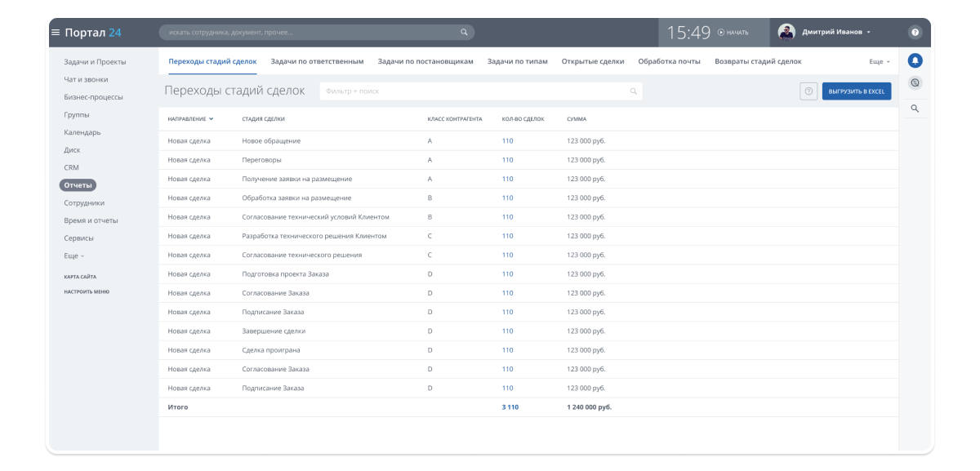Click the 15:49 clock display
The height and width of the screenshot is (471, 980).
tap(688, 33)
